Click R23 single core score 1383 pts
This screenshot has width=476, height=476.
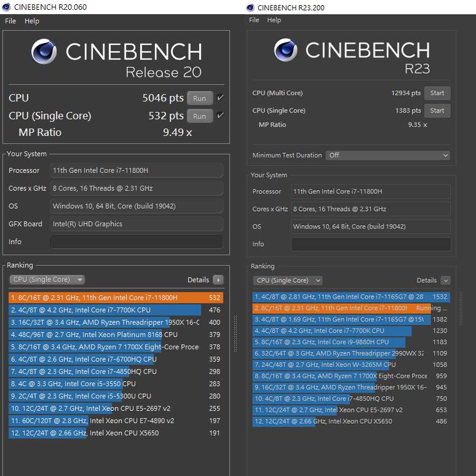click(x=408, y=111)
